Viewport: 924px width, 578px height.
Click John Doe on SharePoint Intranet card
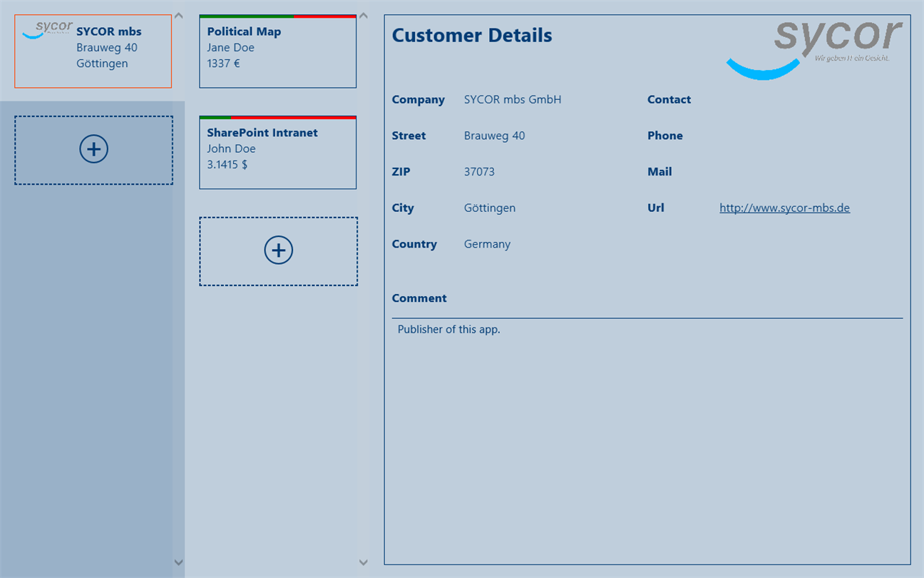click(232, 149)
